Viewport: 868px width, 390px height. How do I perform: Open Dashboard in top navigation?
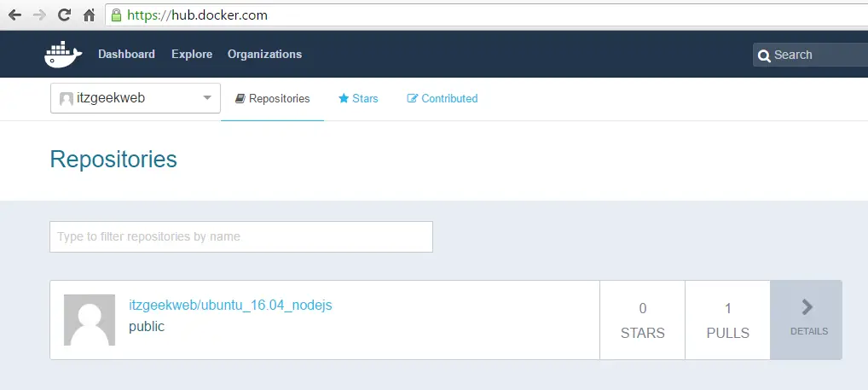point(126,55)
